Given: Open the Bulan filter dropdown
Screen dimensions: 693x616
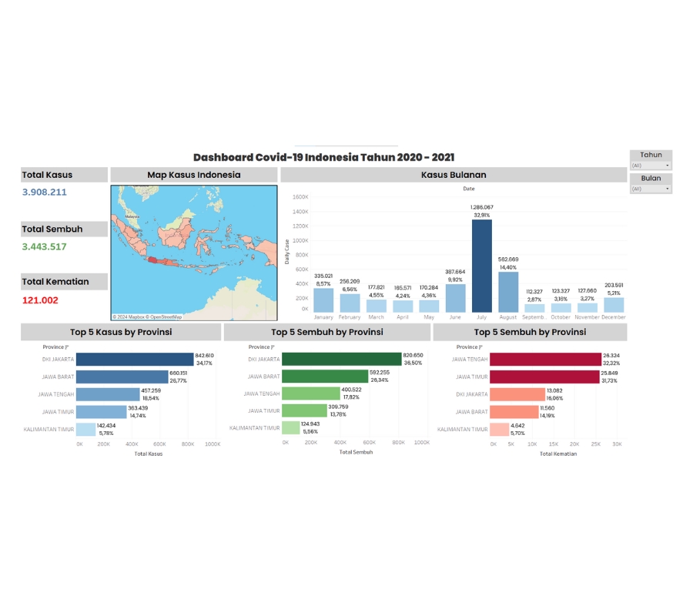Looking at the screenshot, I should click(651, 189).
